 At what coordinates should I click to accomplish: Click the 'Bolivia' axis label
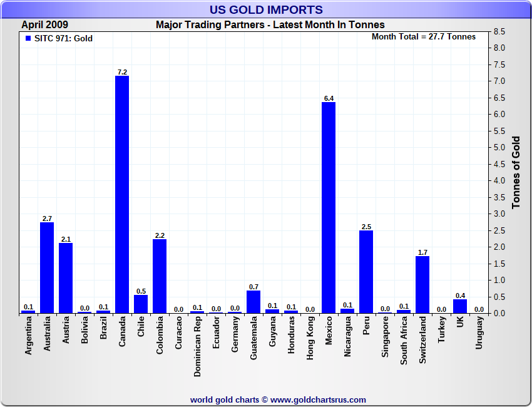(84, 329)
